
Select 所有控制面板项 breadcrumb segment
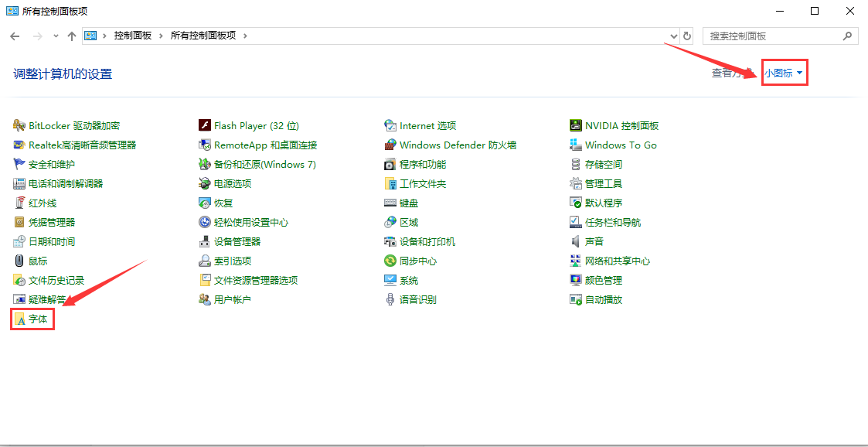point(203,36)
